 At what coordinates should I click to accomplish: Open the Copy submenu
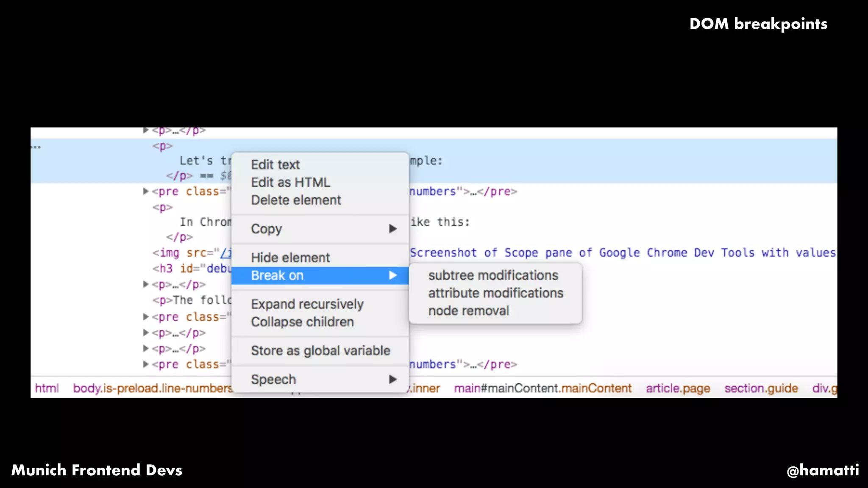(320, 229)
